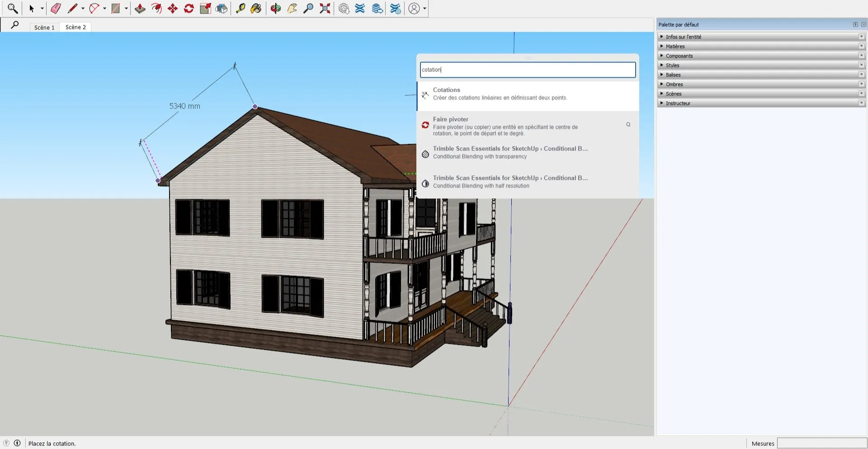Screen dimensions: 868x449
Task: Select the Push/Pull tool
Action: click(140, 8)
